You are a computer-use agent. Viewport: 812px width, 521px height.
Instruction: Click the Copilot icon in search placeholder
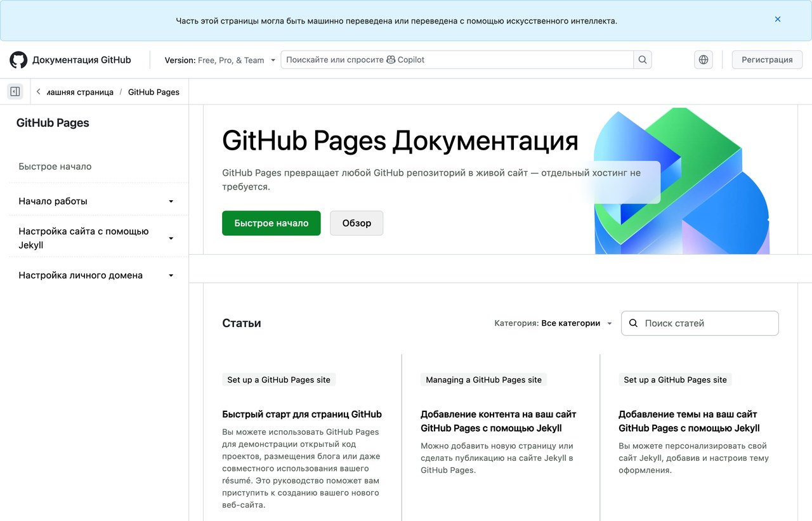pyautogui.click(x=391, y=60)
